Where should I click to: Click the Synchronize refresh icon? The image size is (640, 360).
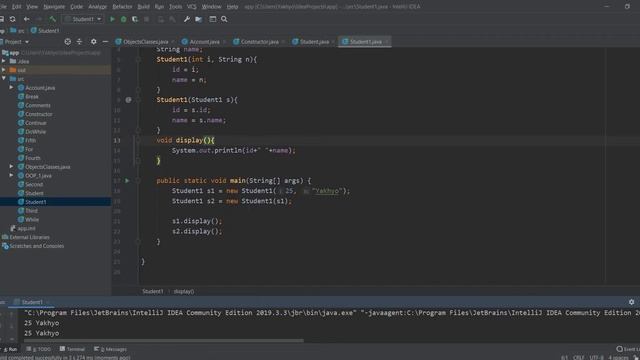point(13,19)
